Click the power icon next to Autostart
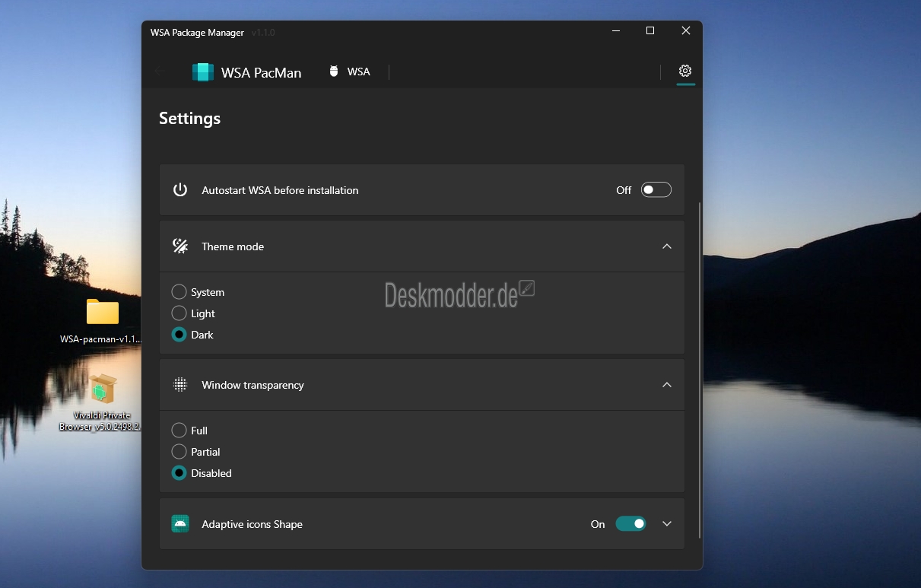Viewport: 921px width, 588px height. click(180, 189)
